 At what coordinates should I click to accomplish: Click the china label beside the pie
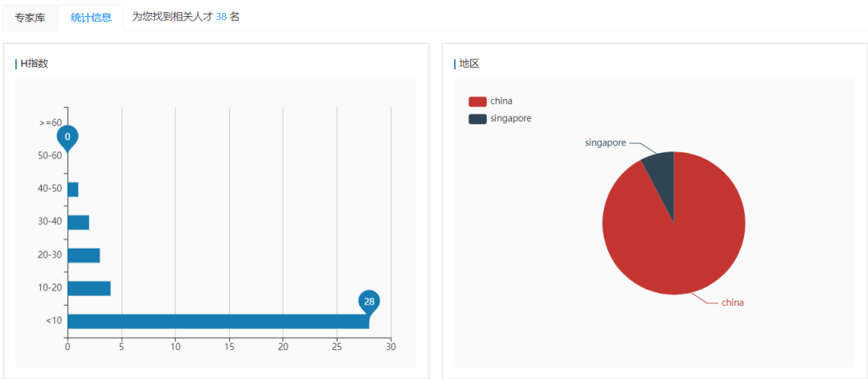pos(733,303)
